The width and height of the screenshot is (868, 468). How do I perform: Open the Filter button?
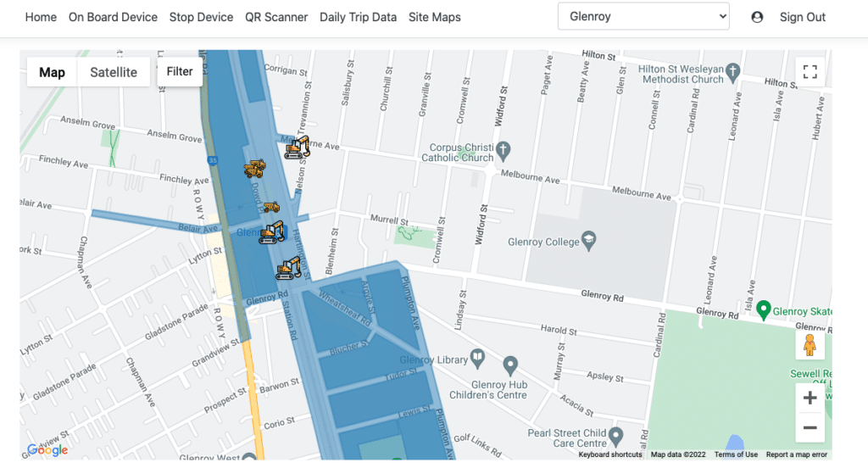(180, 71)
